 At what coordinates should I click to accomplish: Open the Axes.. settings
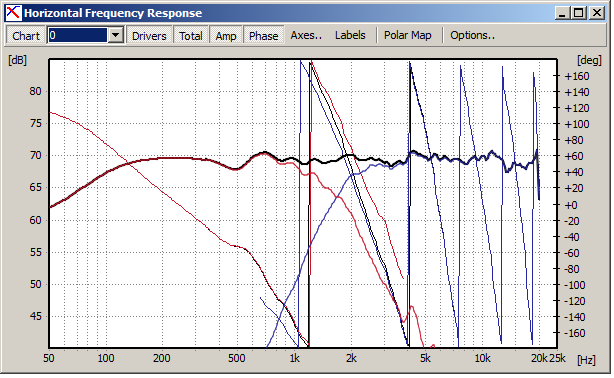(x=306, y=35)
